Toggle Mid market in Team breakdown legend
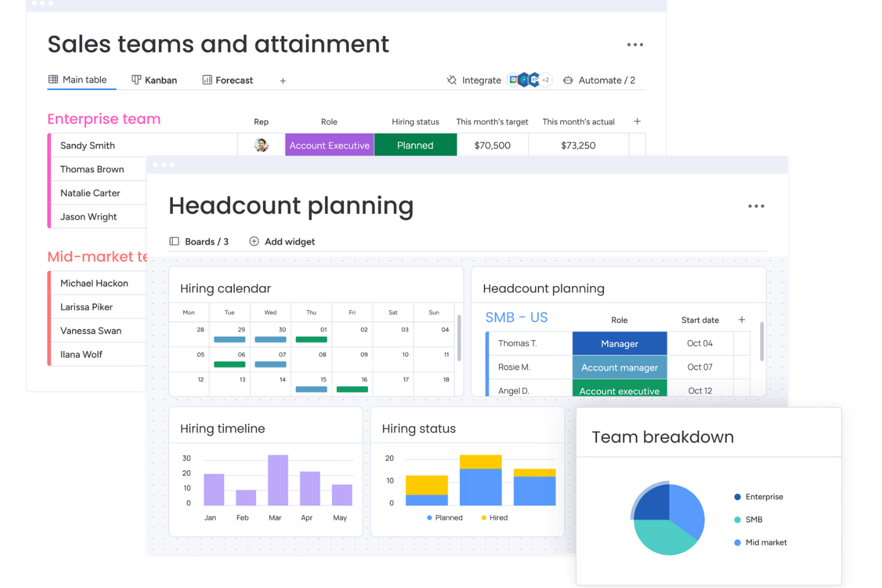This screenshot has height=588, width=882. [x=760, y=542]
